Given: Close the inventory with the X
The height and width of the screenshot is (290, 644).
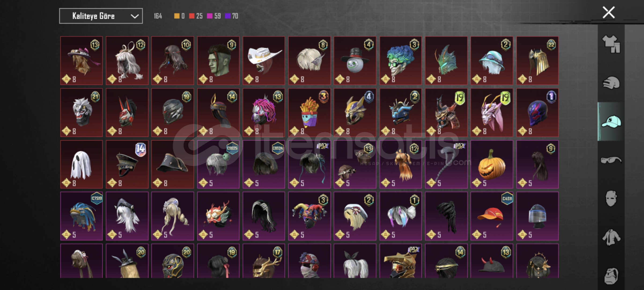Looking at the screenshot, I should tap(609, 12).
